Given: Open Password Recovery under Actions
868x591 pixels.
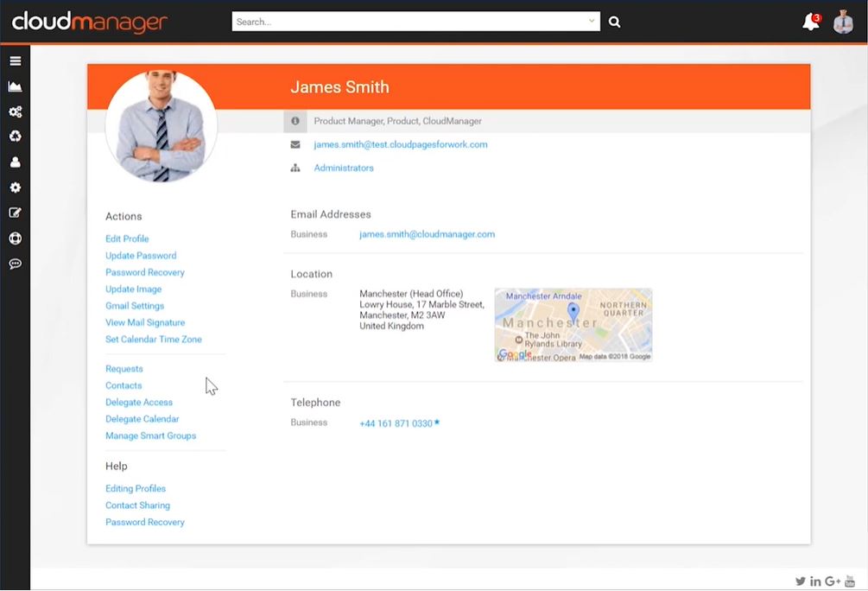Looking at the screenshot, I should pyautogui.click(x=145, y=272).
